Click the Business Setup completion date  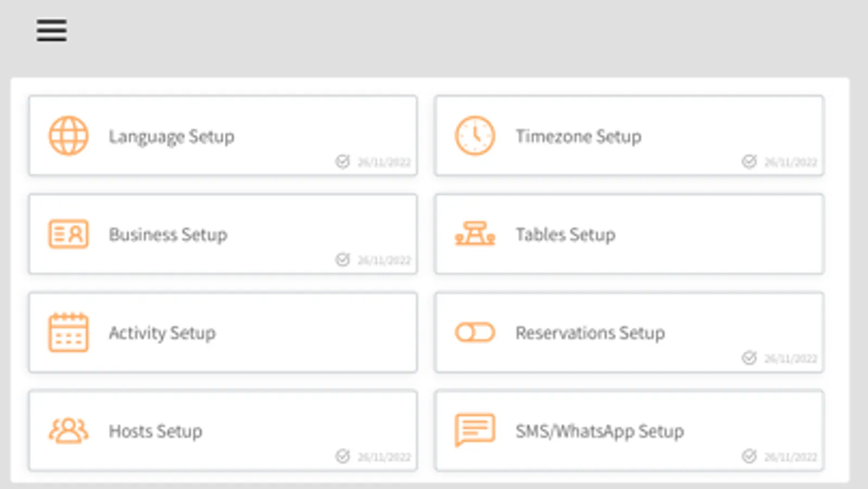[x=384, y=260]
